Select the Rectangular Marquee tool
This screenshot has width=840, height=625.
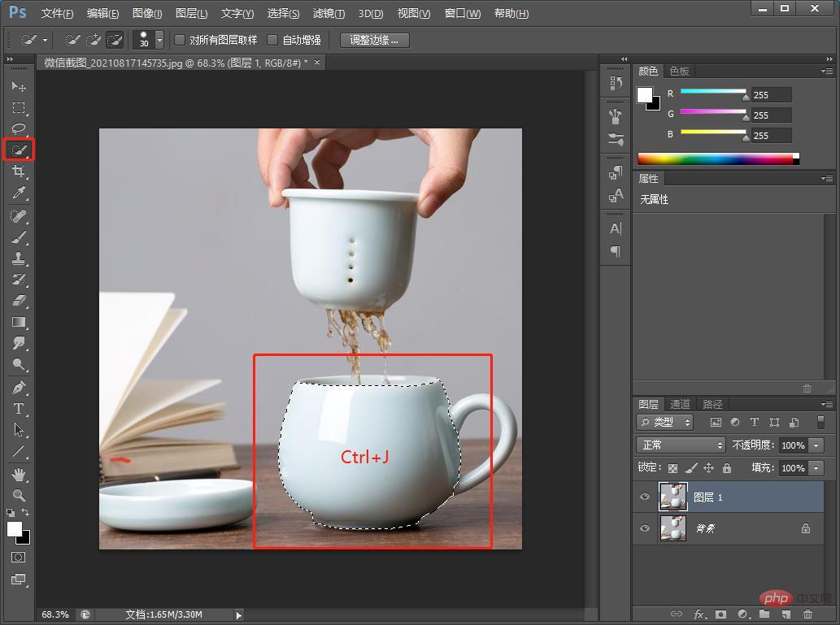18,107
